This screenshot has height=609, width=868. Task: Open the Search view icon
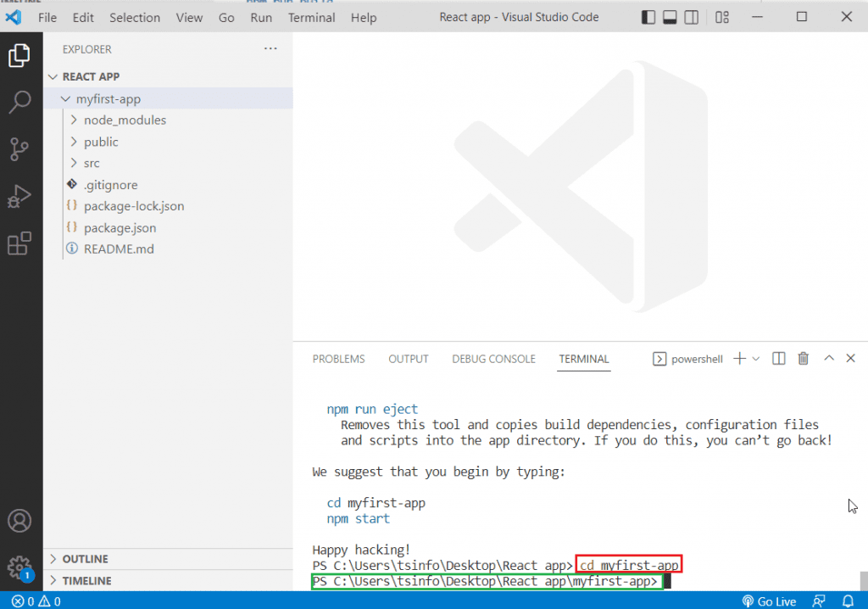(x=19, y=102)
